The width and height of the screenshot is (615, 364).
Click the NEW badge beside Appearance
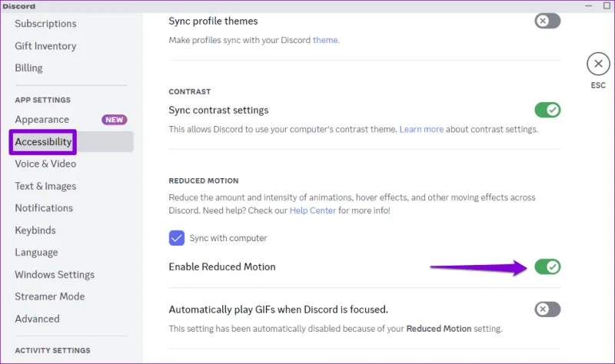coord(114,120)
